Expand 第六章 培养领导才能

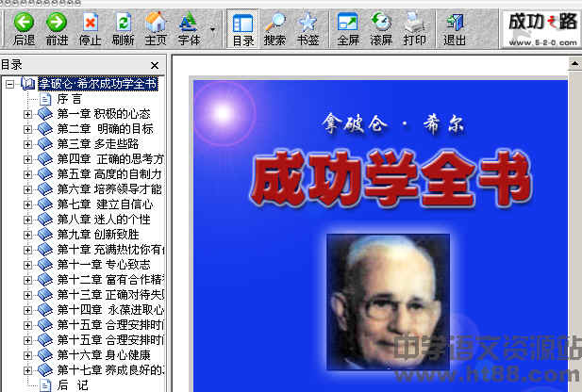click(27, 189)
